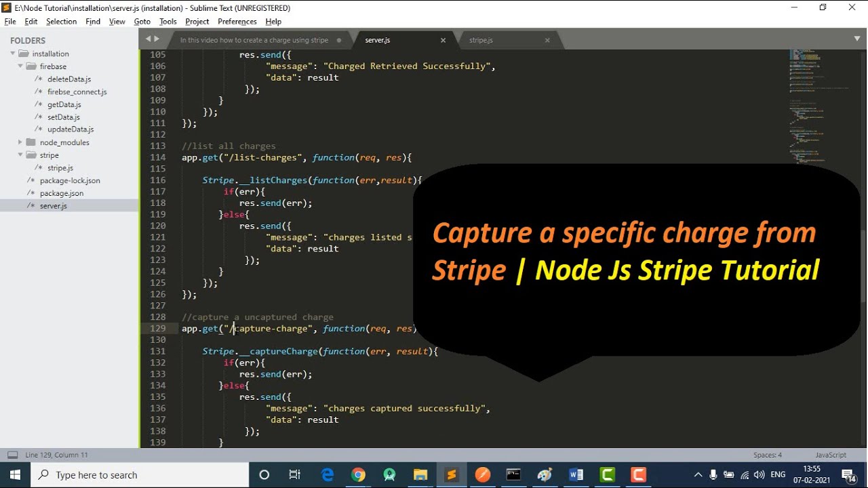Open the Project menu

click(197, 22)
